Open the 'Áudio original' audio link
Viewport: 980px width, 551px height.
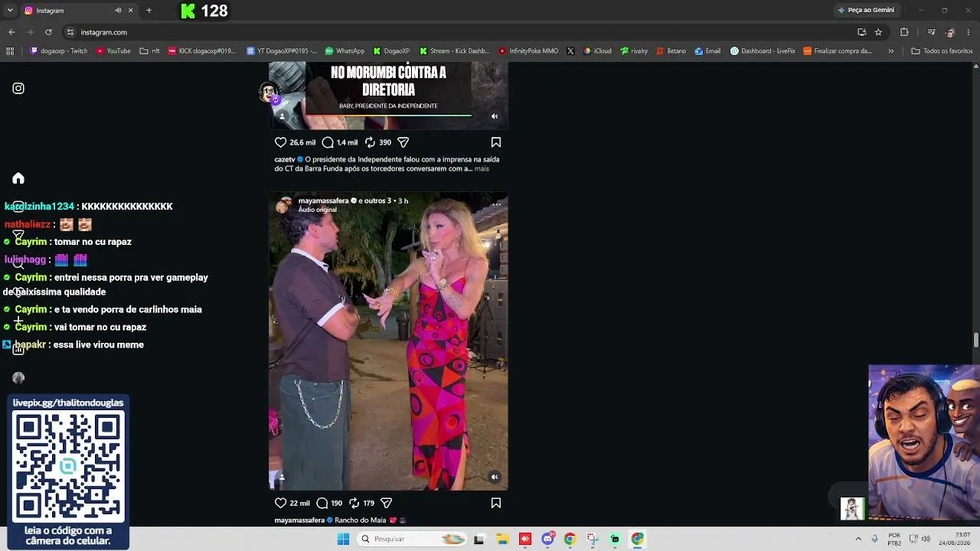[x=318, y=210]
